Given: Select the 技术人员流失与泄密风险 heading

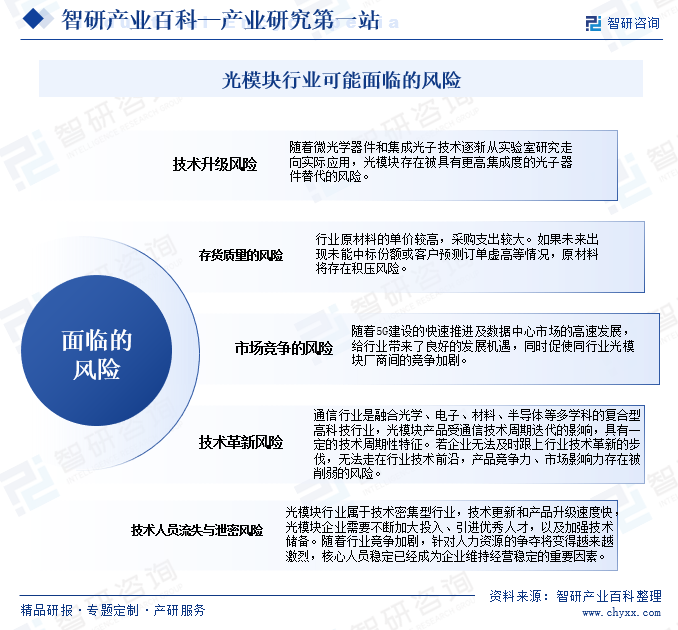Looking at the screenshot, I should click(x=197, y=531).
